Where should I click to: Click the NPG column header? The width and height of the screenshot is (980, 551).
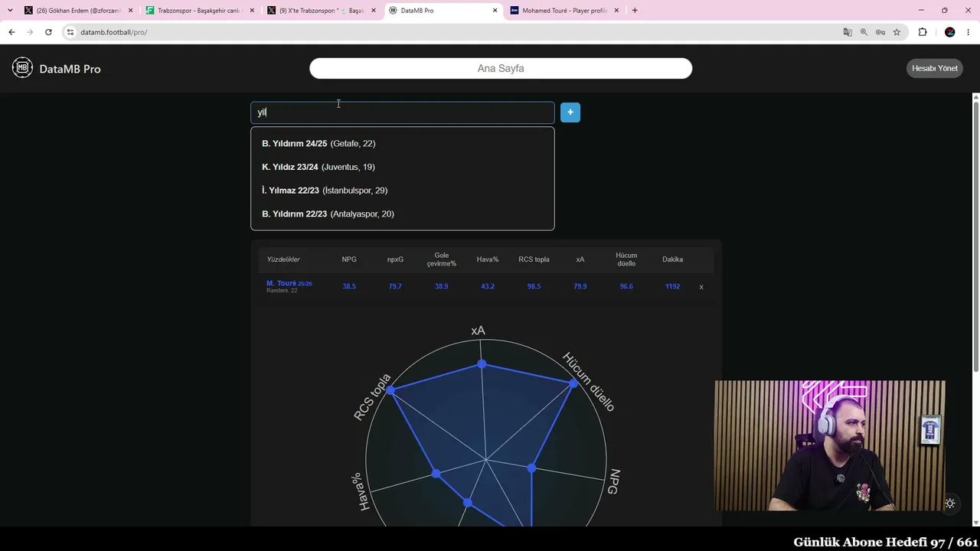[x=349, y=259]
